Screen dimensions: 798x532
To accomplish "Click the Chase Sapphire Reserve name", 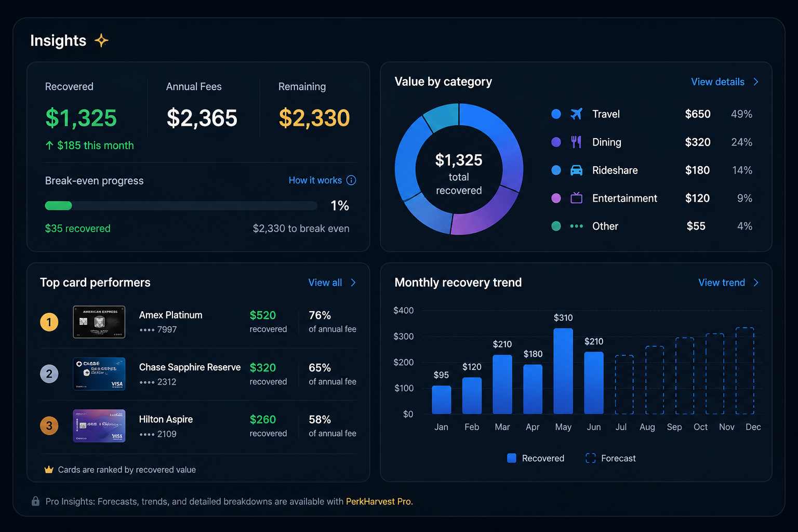I will click(190, 367).
